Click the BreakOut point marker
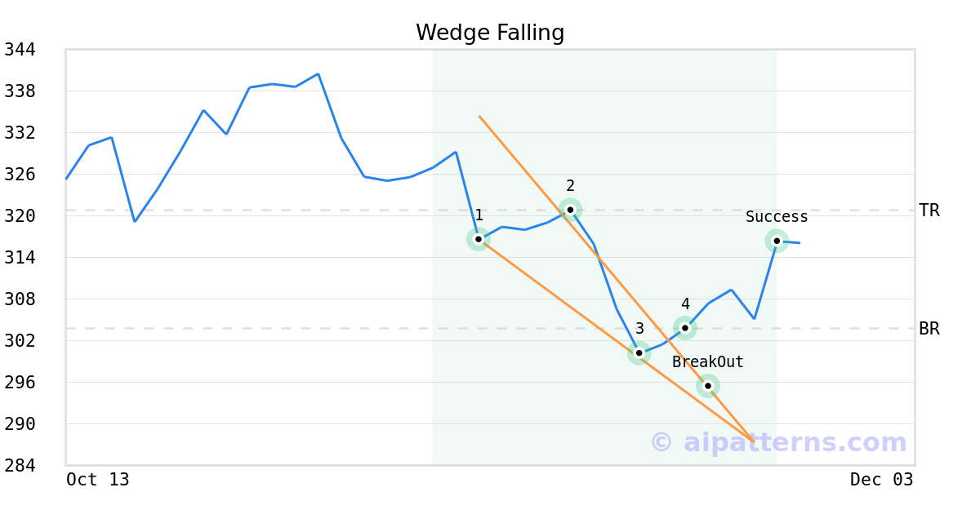The width and height of the screenshot is (980, 514). point(708,386)
